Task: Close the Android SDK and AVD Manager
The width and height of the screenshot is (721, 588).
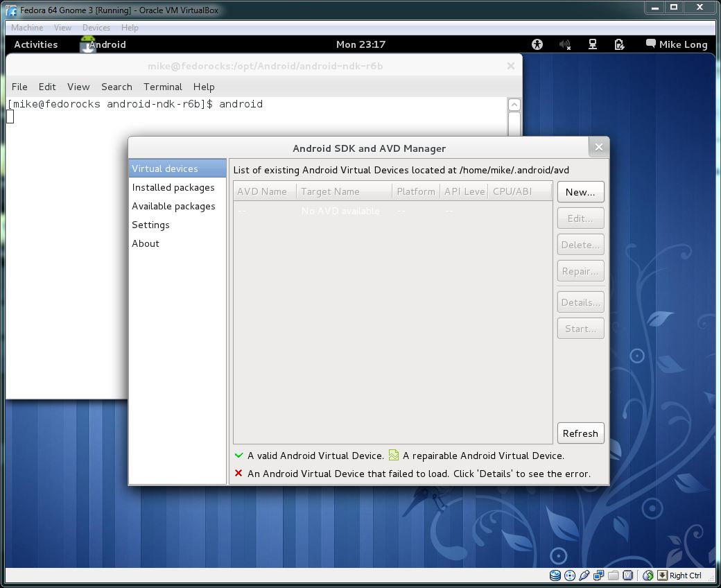Action: (599, 147)
